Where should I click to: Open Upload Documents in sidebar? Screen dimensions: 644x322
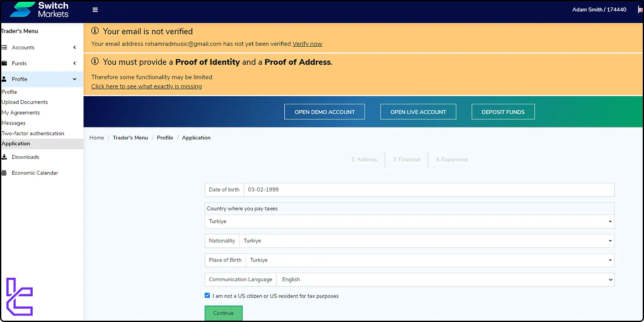(x=25, y=102)
